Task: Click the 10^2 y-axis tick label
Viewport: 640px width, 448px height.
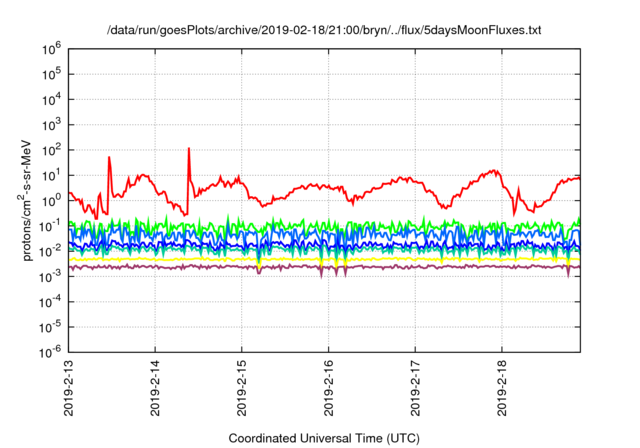Action: [51, 151]
